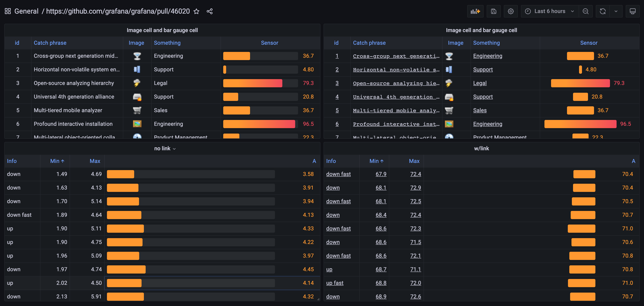Enable kiosk TV mode
This screenshot has height=306, width=644.
click(x=633, y=11)
